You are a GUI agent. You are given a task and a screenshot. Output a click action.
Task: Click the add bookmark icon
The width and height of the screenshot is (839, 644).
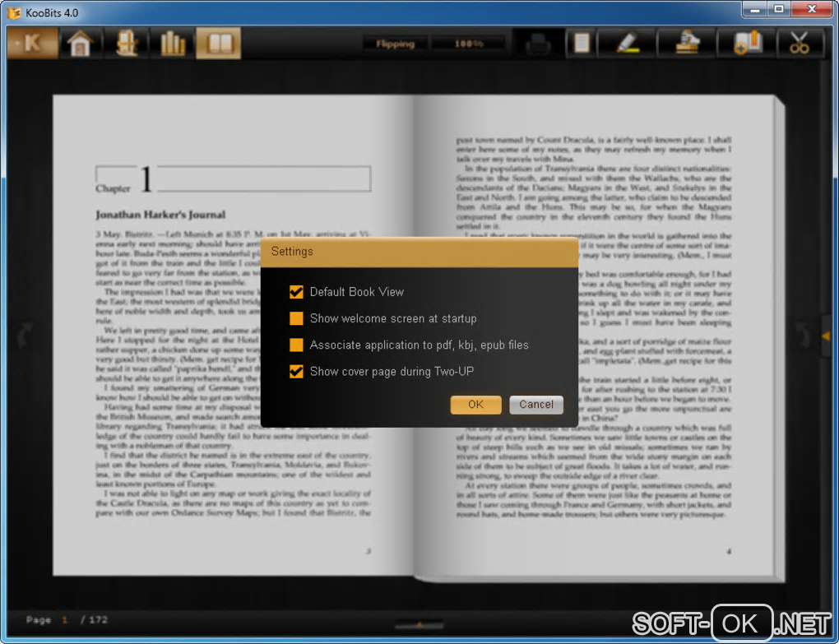click(747, 44)
